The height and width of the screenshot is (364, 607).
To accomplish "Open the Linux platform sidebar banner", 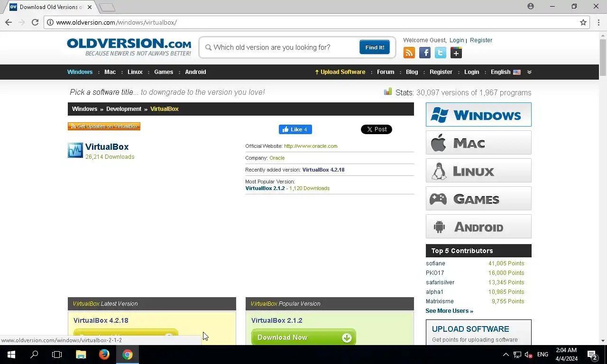I will 478,171.
